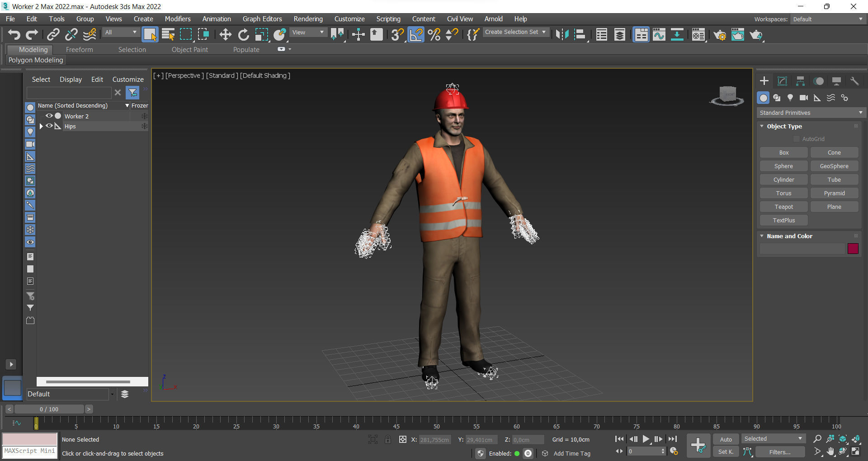Viewport: 868px width, 461px height.
Task: Open the Create Selection Set dropdown
Action: 516,32
